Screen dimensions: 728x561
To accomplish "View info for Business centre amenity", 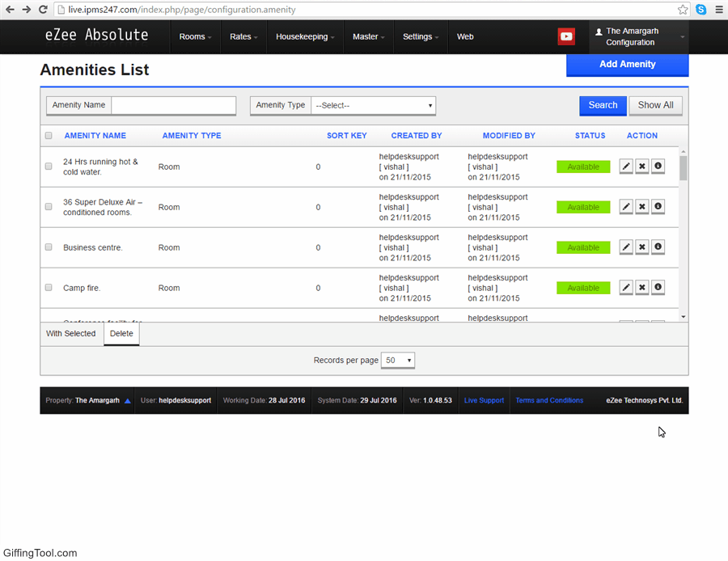I will coord(658,247).
